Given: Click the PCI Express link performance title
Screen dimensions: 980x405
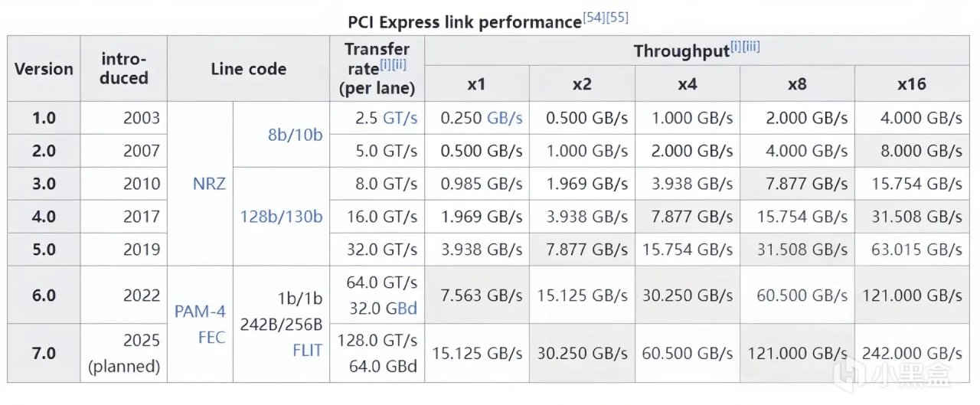Looking at the screenshot, I should pos(465,21).
